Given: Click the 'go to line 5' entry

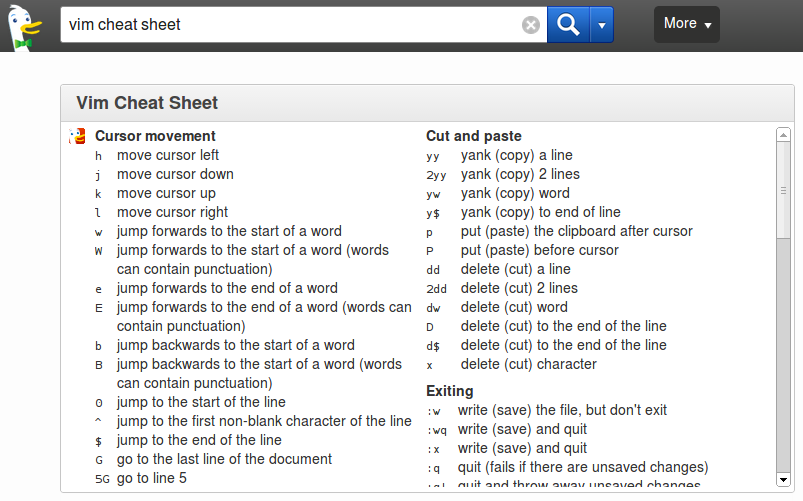Looking at the screenshot, I should tap(152, 478).
